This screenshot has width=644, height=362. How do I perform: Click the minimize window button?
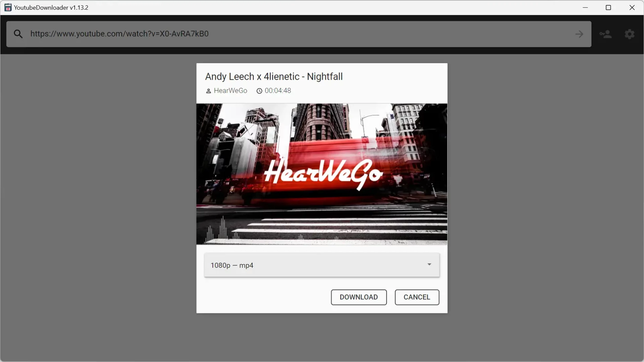tap(585, 7)
